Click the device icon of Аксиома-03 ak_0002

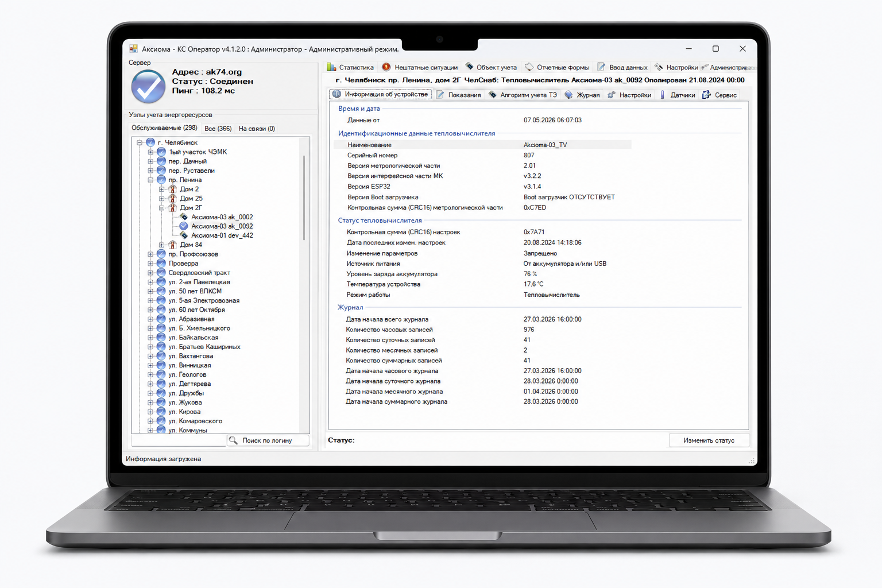(x=184, y=217)
